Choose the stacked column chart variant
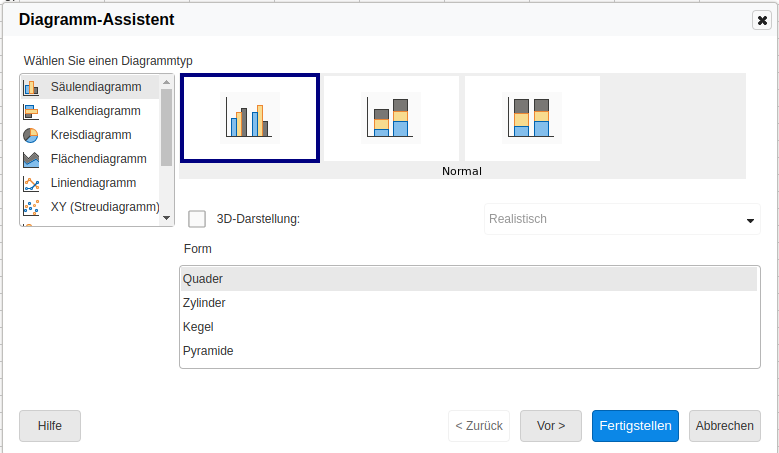The width and height of the screenshot is (779, 453). pos(391,118)
